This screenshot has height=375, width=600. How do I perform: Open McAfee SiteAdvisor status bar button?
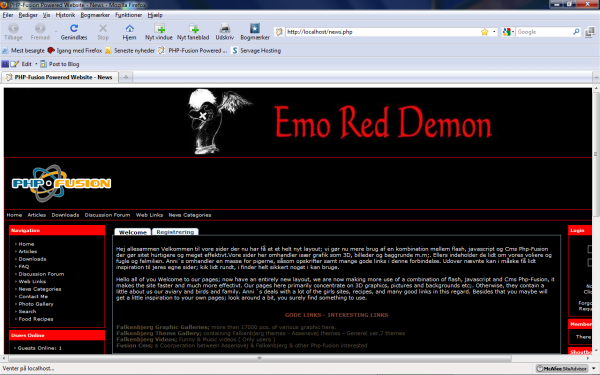tap(562, 368)
